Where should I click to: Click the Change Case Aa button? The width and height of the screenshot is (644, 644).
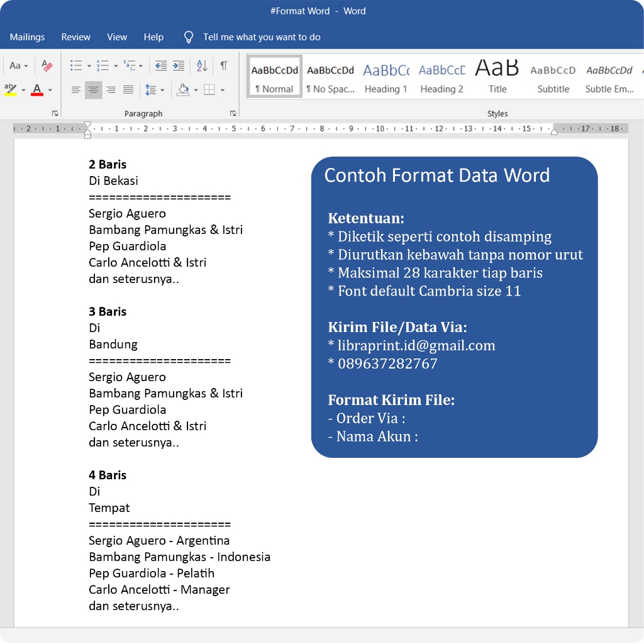pos(15,65)
